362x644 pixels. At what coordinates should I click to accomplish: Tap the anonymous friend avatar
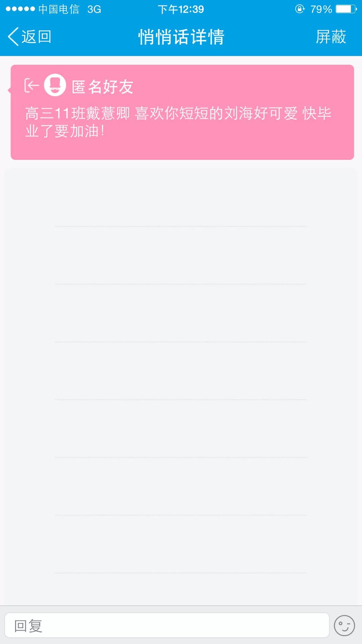(x=55, y=85)
